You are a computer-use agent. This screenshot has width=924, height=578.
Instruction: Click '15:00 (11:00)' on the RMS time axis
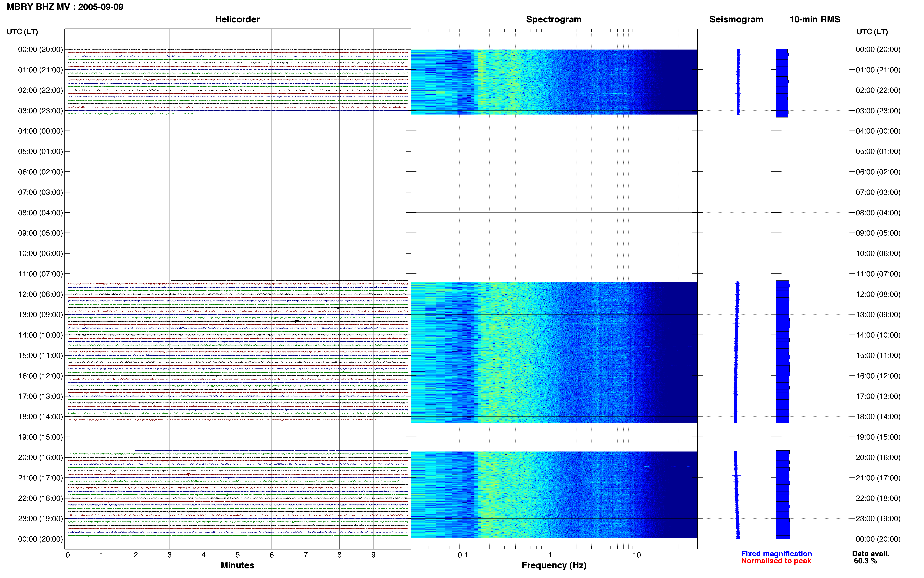click(878, 356)
